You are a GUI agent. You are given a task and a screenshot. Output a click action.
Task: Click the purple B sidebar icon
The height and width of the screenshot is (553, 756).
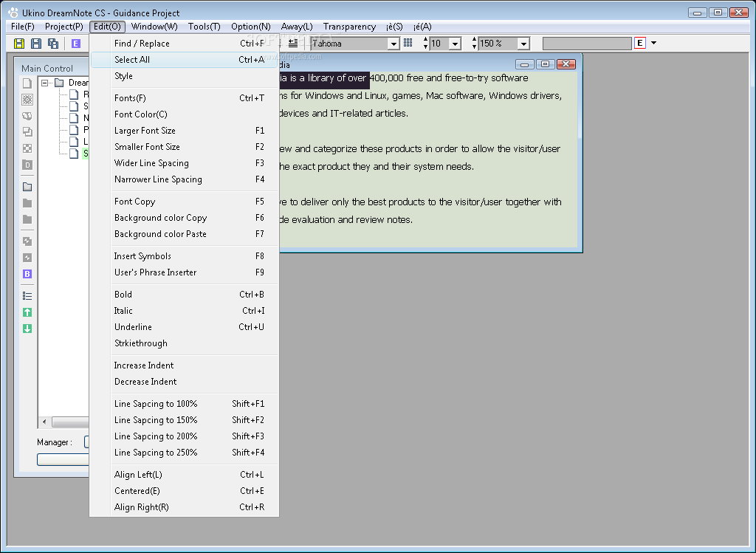click(27, 274)
